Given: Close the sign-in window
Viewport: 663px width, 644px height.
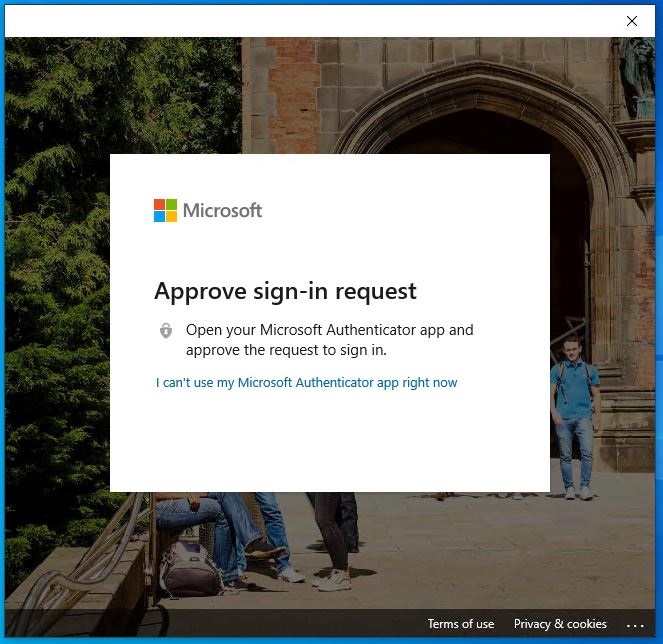Looking at the screenshot, I should [x=631, y=21].
